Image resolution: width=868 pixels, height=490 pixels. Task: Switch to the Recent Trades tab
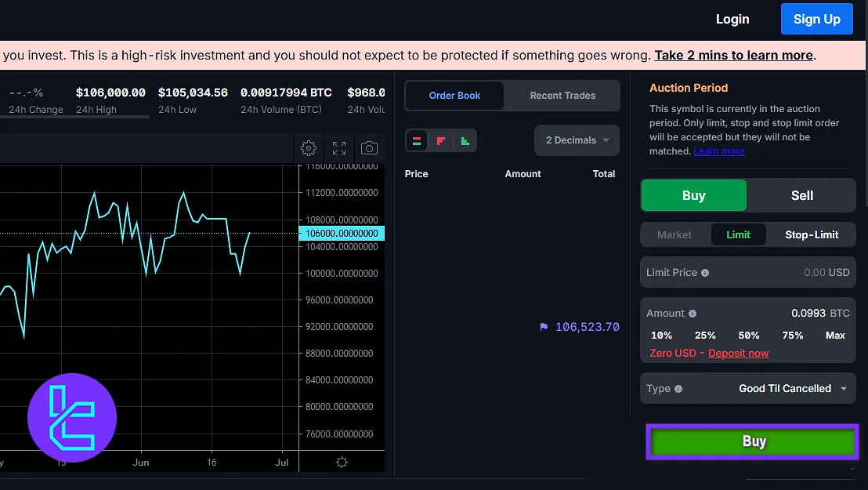click(562, 96)
